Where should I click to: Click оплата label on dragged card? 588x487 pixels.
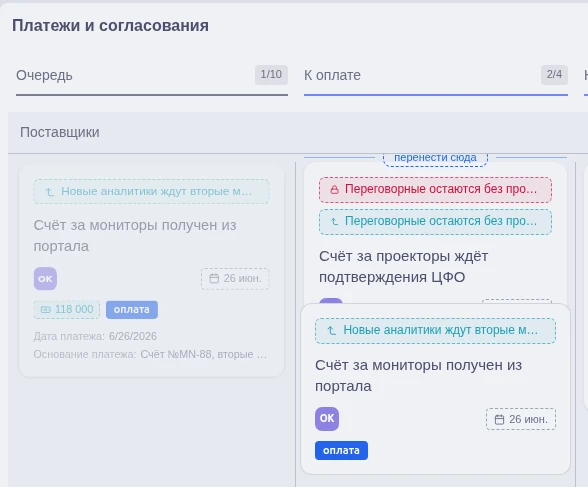click(x=341, y=450)
